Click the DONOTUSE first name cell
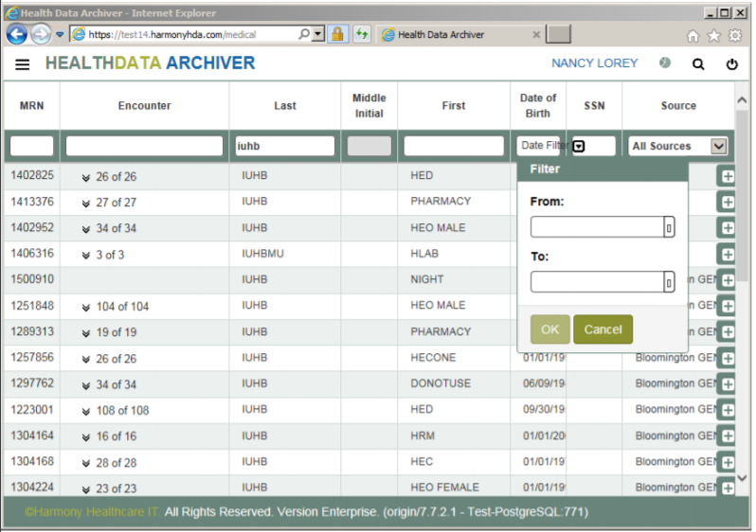 [x=441, y=383]
